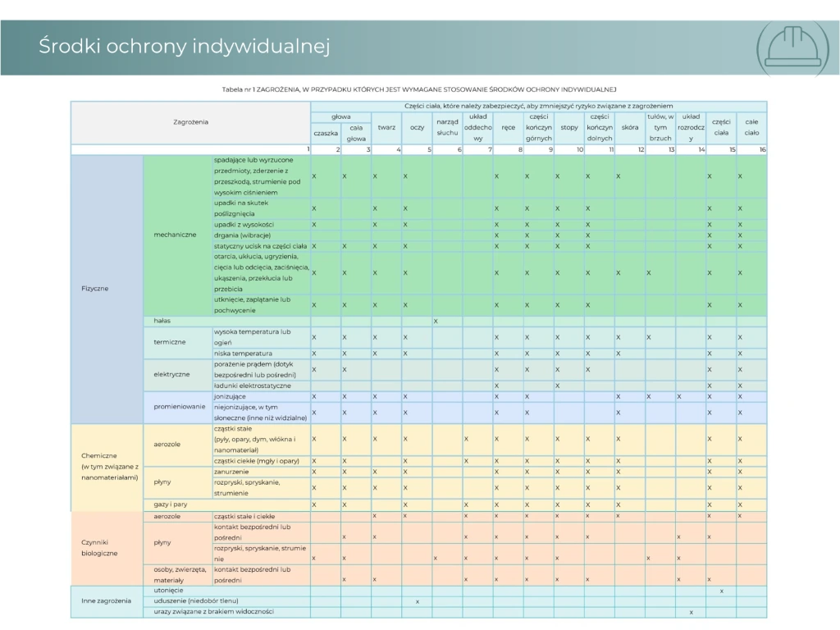Click the slide title "Środki ochrony indywidualnej"
The height and width of the screenshot is (630, 840).
[x=184, y=47]
